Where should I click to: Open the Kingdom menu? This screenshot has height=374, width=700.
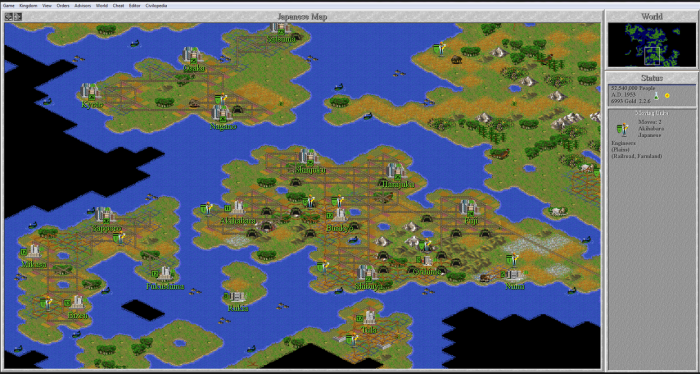click(28, 6)
